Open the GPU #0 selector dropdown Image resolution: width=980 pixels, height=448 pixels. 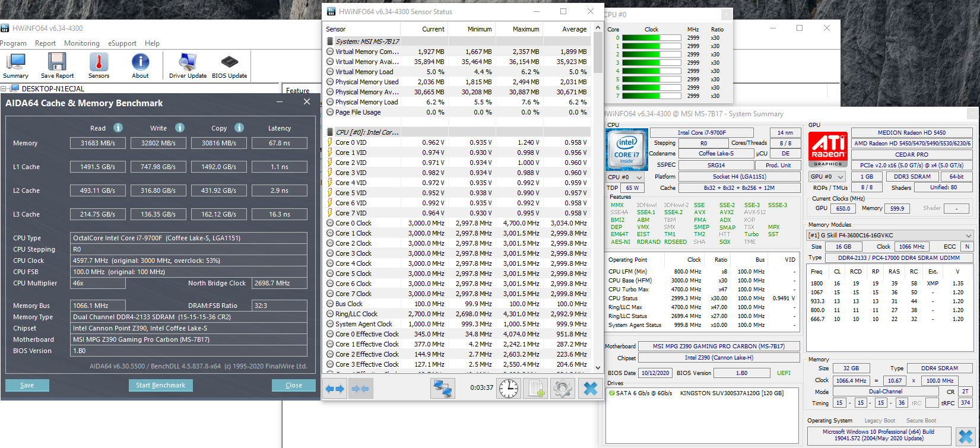tap(827, 177)
